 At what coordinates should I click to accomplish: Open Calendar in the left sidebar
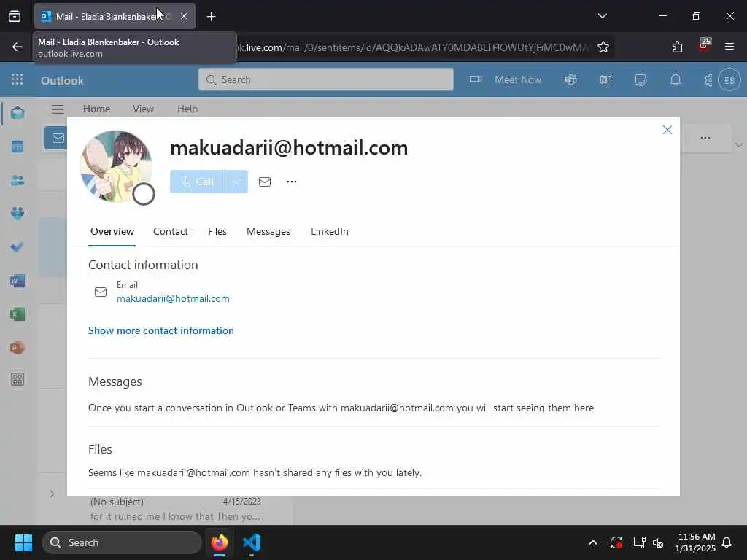[x=18, y=147]
